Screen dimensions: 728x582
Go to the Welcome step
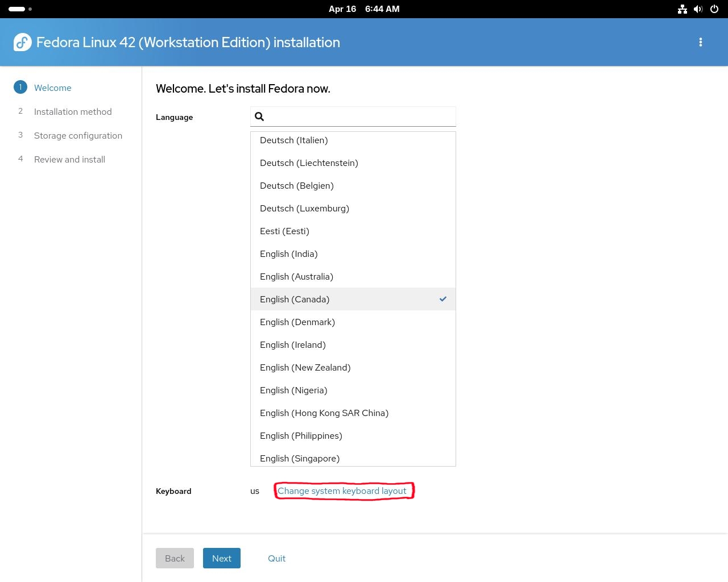point(53,88)
